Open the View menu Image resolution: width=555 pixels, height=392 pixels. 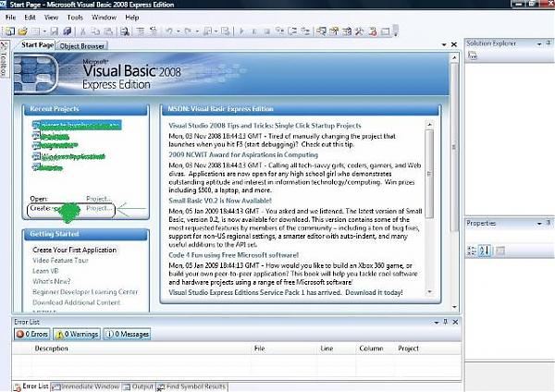[x=51, y=18]
